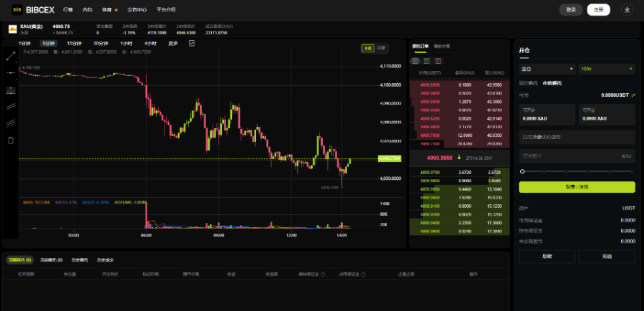Image resolution: width=644 pixels, height=311 pixels.
Task: Select the trend line drawing tool
Action: click(x=11, y=56)
